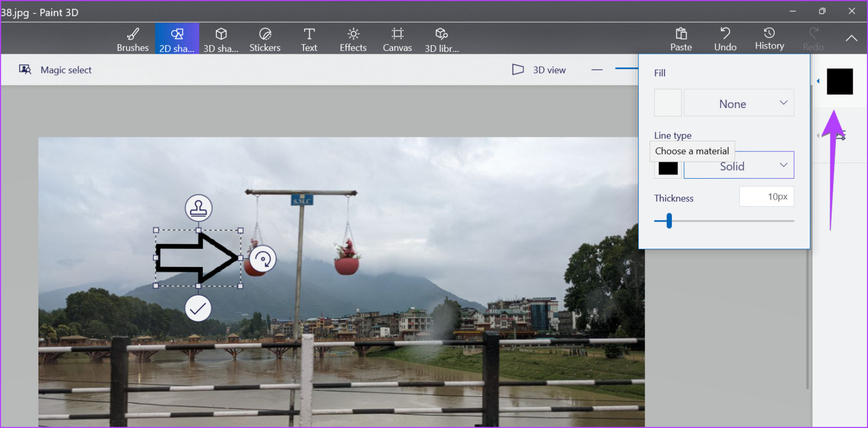Open Canvas settings
Screen dimensions: 868x428
coord(397,38)
